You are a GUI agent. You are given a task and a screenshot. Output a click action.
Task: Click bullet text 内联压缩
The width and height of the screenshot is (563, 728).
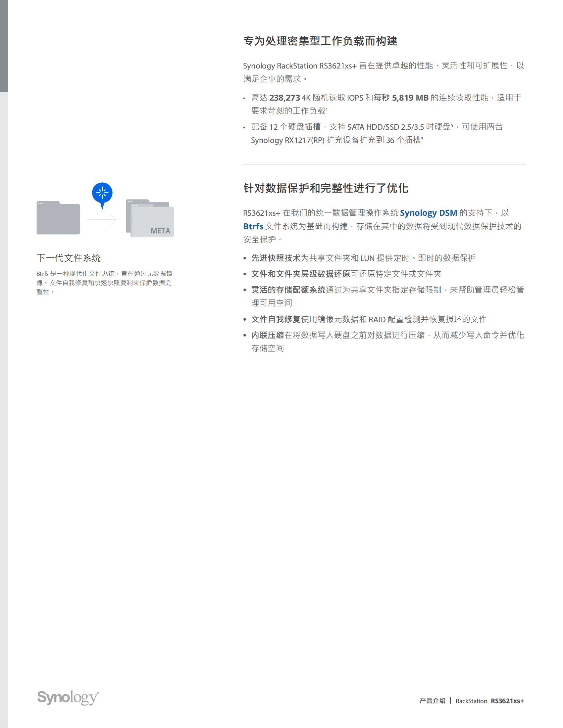click(268, 335)
